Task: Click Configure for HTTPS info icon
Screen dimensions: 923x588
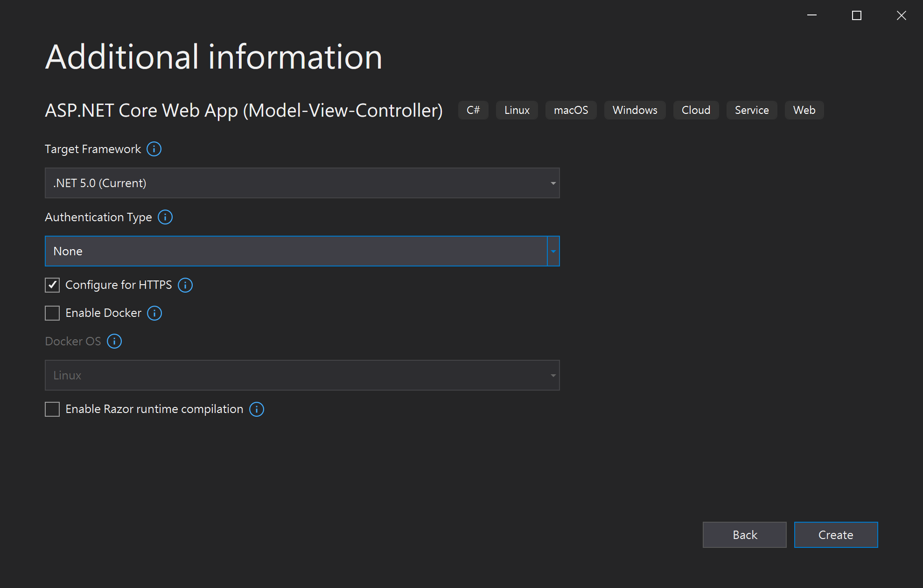Action: click(x=185, y=285)
